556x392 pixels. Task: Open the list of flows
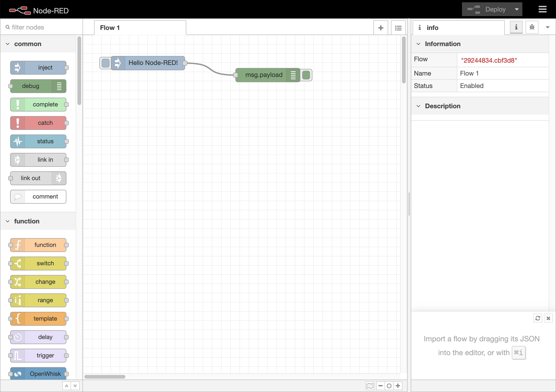coord(398,28)
